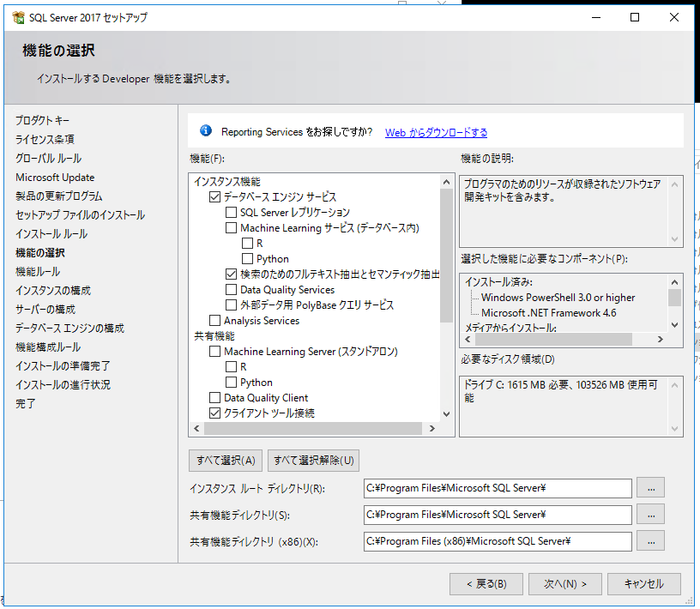Click インストールの進行状況 step in sidebar

[63, 385]
